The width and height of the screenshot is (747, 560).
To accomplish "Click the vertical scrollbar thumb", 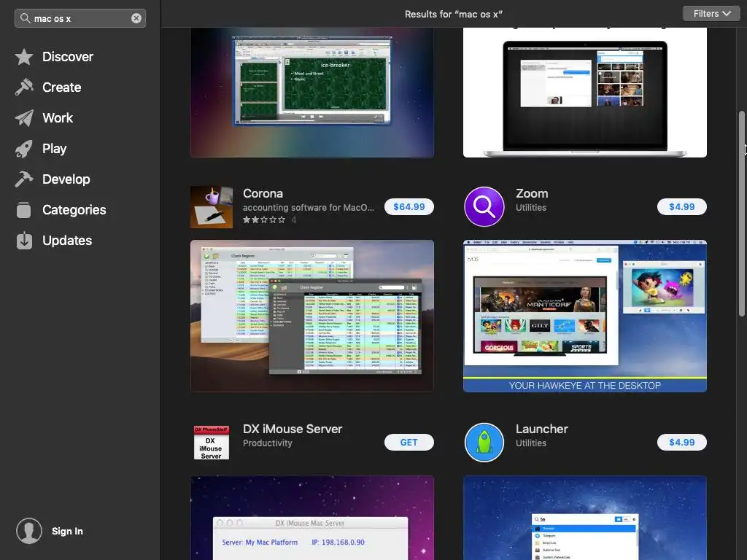I will tap(741, 214).
